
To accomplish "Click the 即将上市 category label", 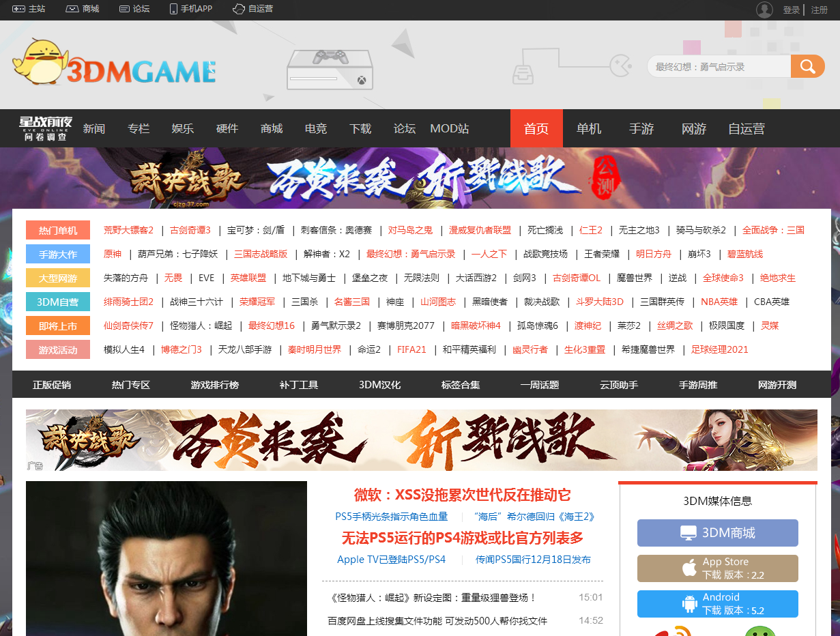I will [x=58, y=326].
